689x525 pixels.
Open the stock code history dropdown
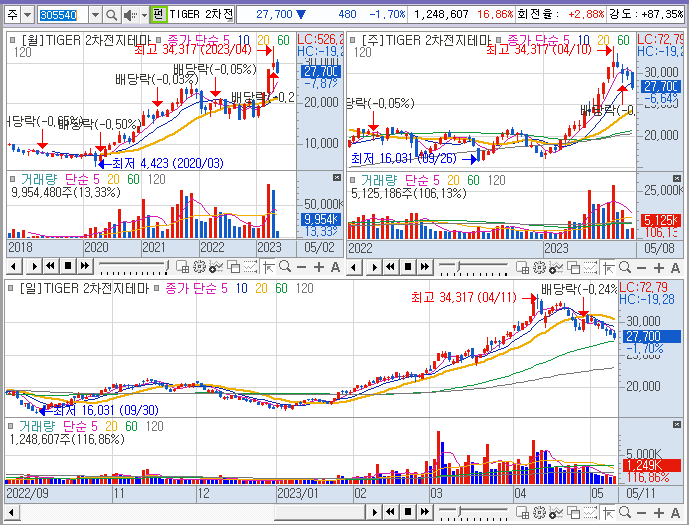(x=95, y=15)
